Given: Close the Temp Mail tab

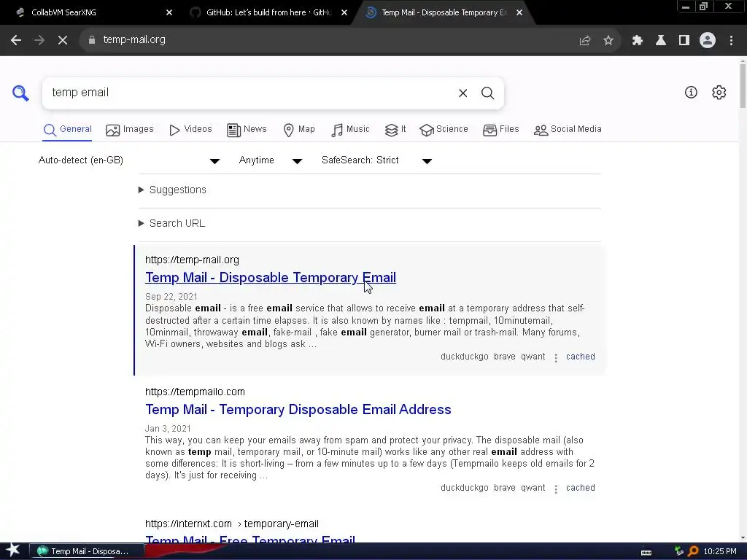Looking at the screenshot, I should [x=519, y=12].
